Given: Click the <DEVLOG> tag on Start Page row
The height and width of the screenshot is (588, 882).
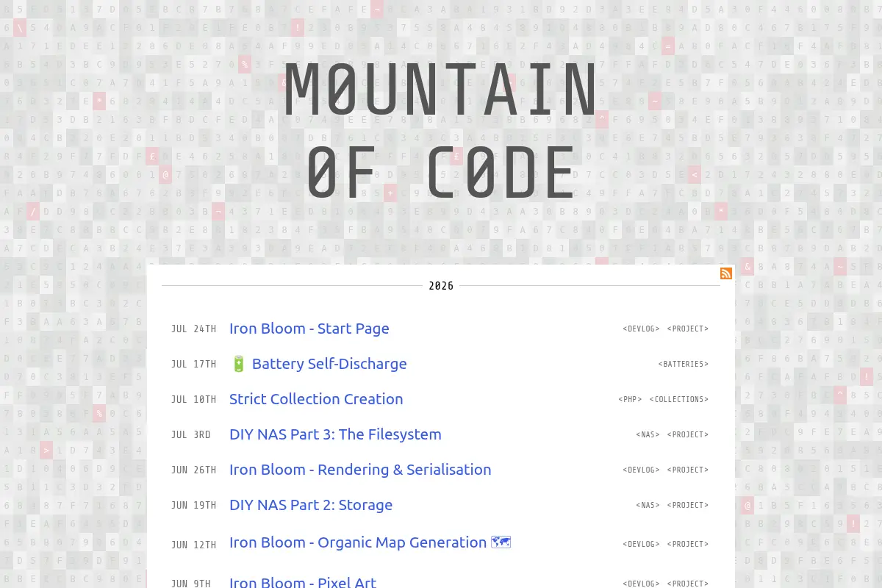Looking at the screenshot, I should pos(641,329).
